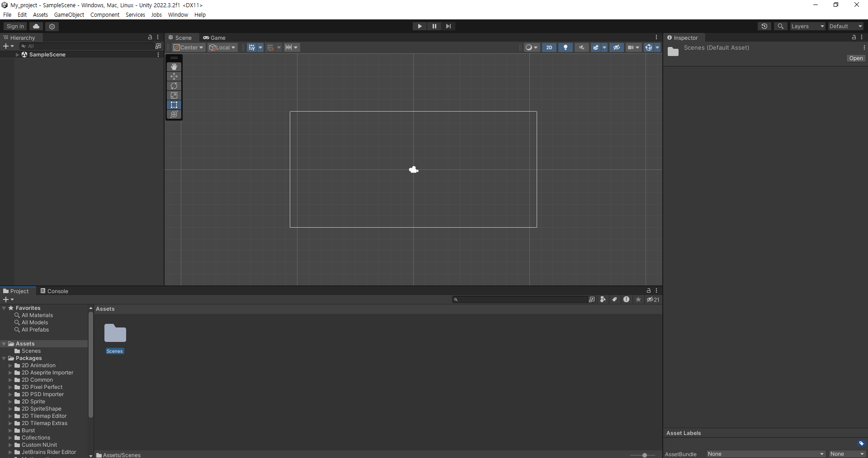Toggle scene effects (skybox, fog) button

pyautogui.click(x=596, y=47)
